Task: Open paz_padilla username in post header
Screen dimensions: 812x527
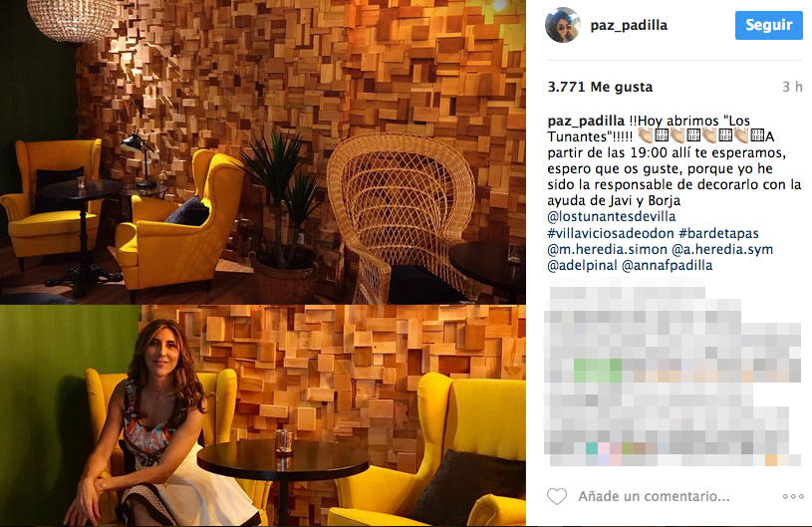Action: (629, 25)
